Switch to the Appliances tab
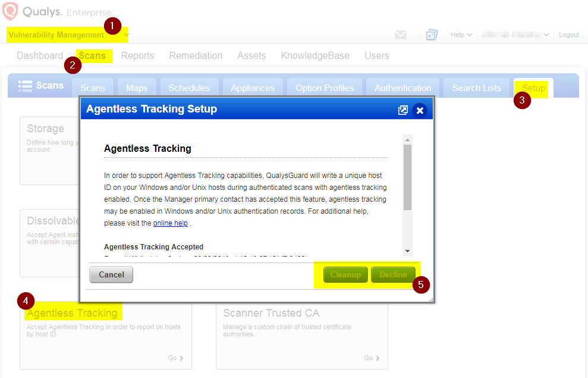 (253, 88)
